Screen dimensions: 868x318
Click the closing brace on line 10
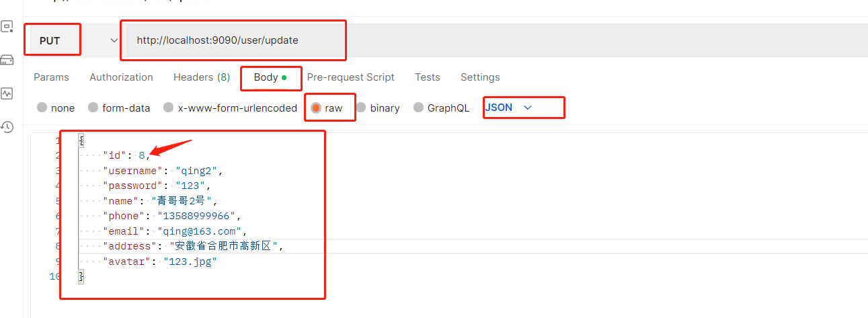[81, 276]
